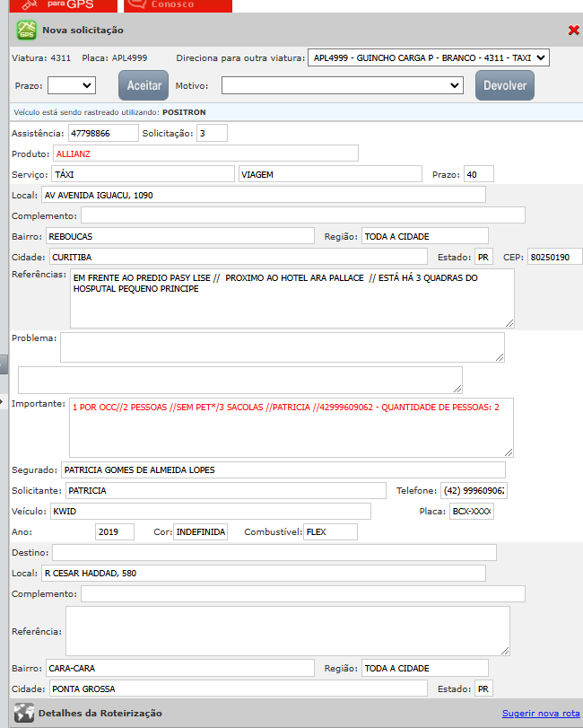Click the Solicitação number field
The image size is (583, 728).
point(212,133)
